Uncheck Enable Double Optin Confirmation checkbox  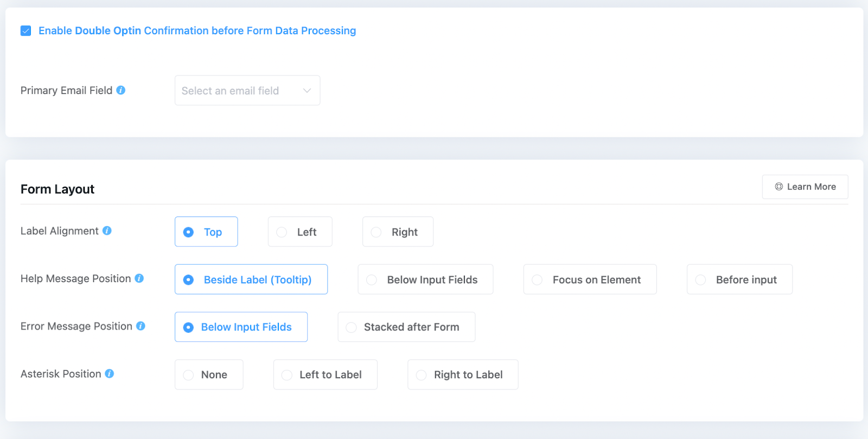[x=26, y=31]
